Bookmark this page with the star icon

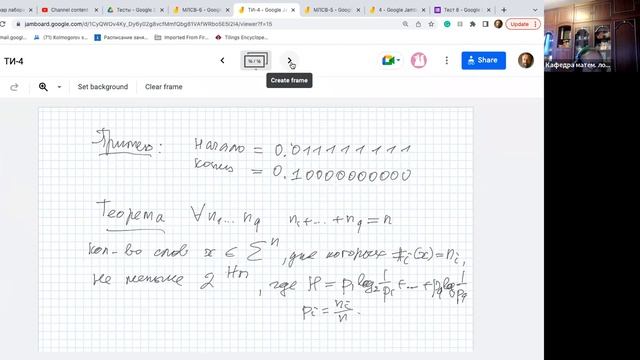(431, 24)
